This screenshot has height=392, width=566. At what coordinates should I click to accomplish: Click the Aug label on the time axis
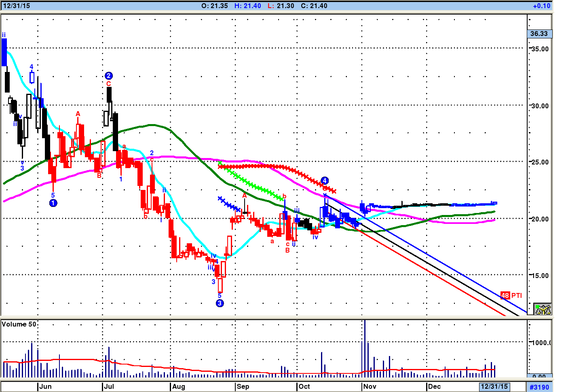(x=178, y=386)
